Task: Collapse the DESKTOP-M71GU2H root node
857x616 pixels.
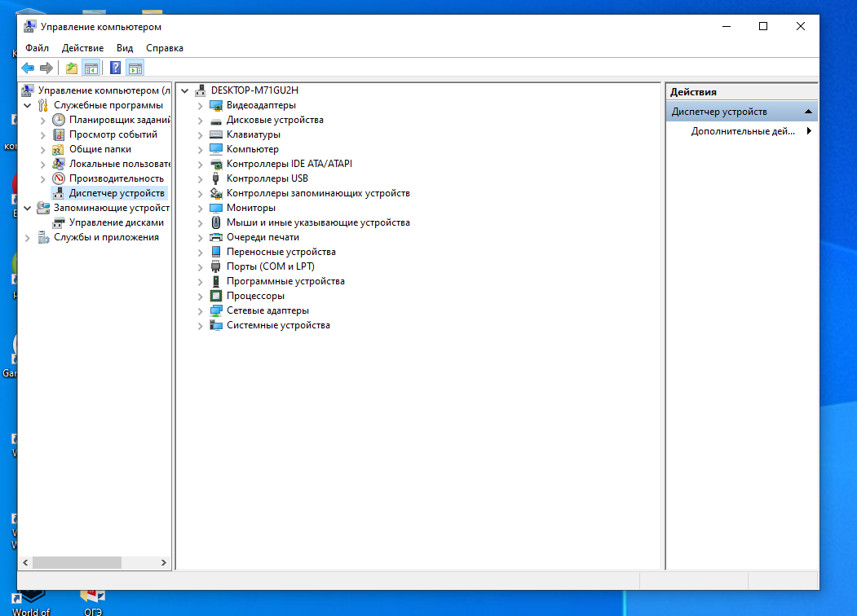Action: coord(185,90)
